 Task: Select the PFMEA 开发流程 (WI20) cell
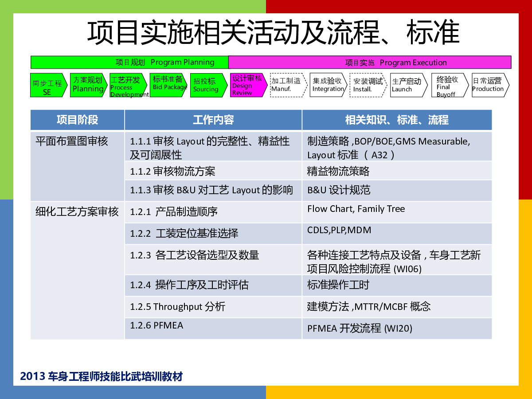(397, 329)
